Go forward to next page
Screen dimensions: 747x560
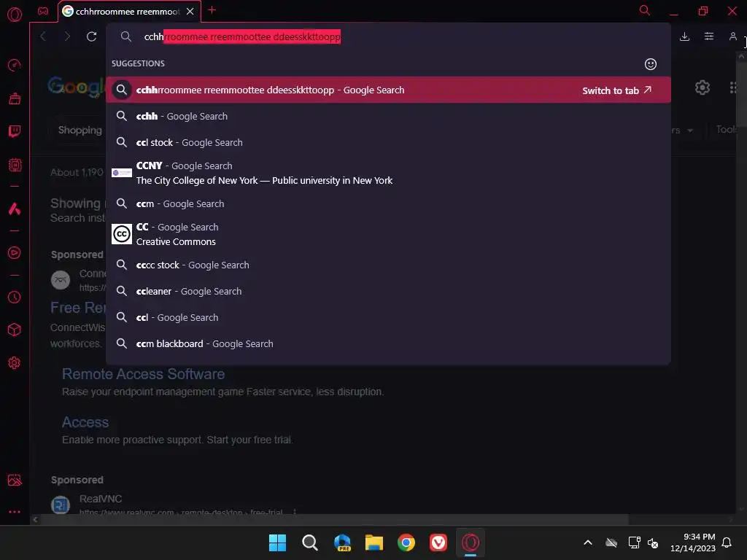pyautogui.click(x=67, y=36)
